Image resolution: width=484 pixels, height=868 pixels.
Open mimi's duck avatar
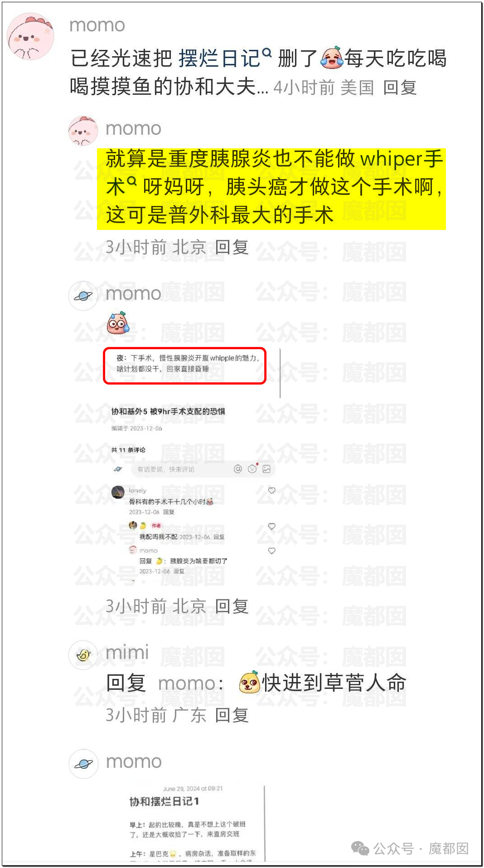tap(83, 655)
